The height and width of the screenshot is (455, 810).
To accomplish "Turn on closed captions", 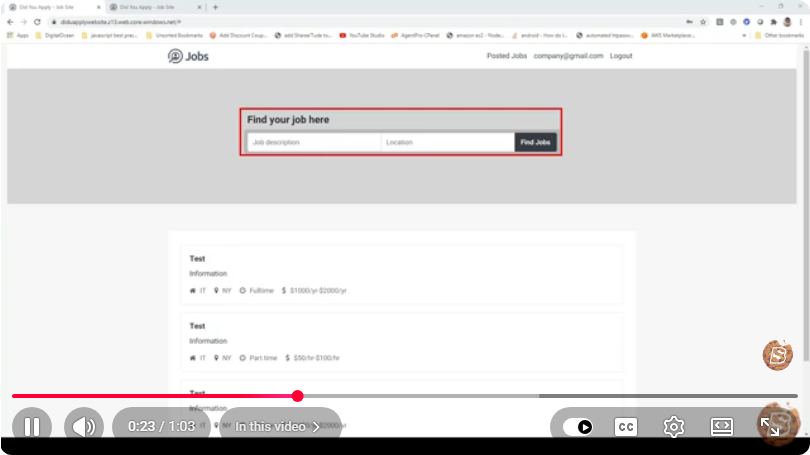I will tap(626, 427).
